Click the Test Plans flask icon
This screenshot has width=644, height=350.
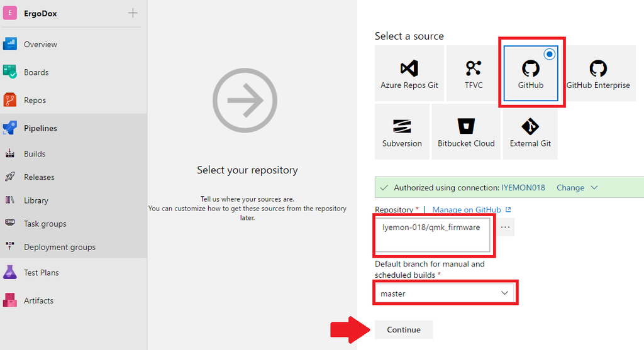(x=10, y=273)
